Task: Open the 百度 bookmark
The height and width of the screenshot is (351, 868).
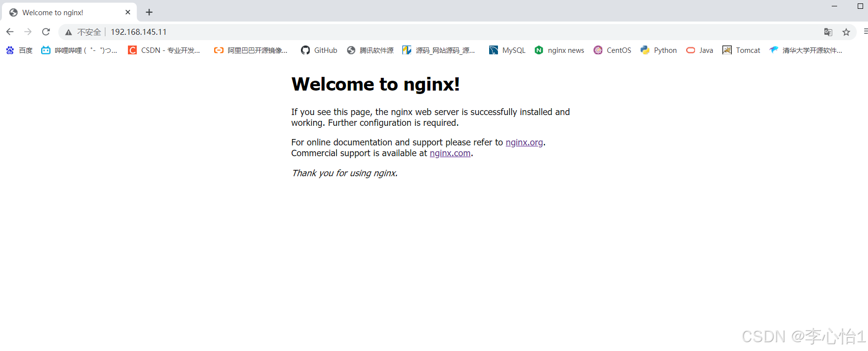Action: coord(19,50)
